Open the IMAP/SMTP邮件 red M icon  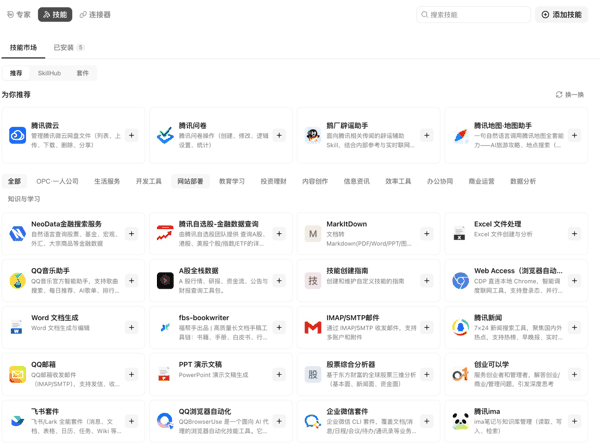tap(313, 328)
